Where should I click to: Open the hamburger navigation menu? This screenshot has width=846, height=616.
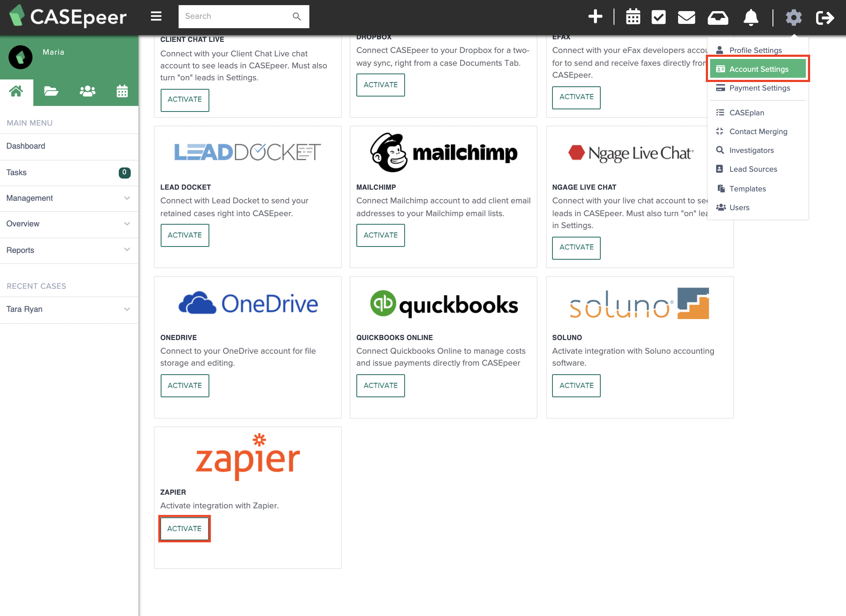pos(156,16)
